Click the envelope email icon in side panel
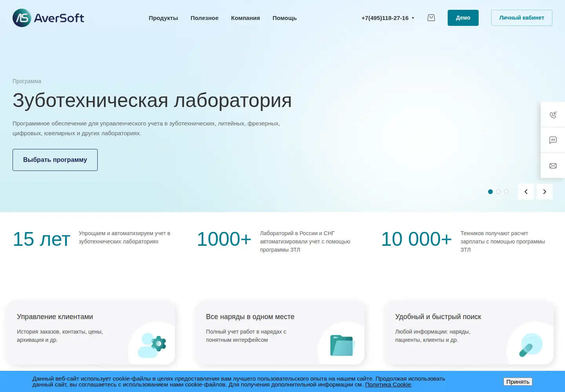Viewport: 565px width, 392px height. click(553, 165)
